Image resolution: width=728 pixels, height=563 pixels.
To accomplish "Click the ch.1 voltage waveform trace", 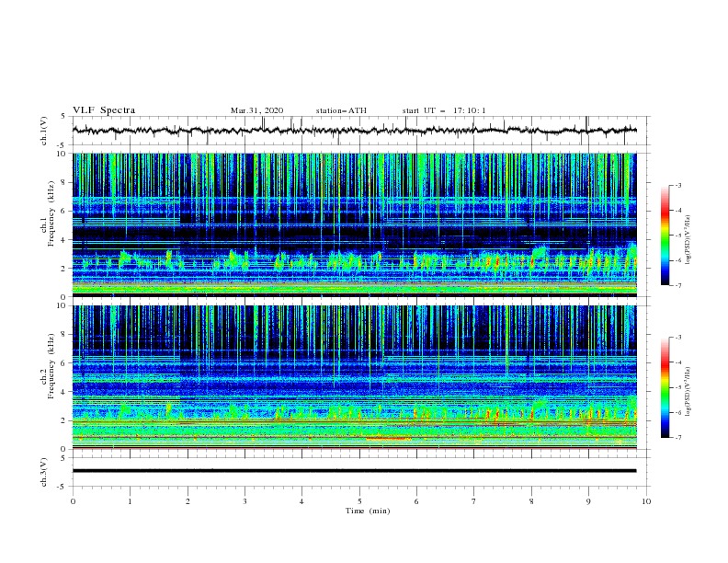I will (x=354, y=131).
